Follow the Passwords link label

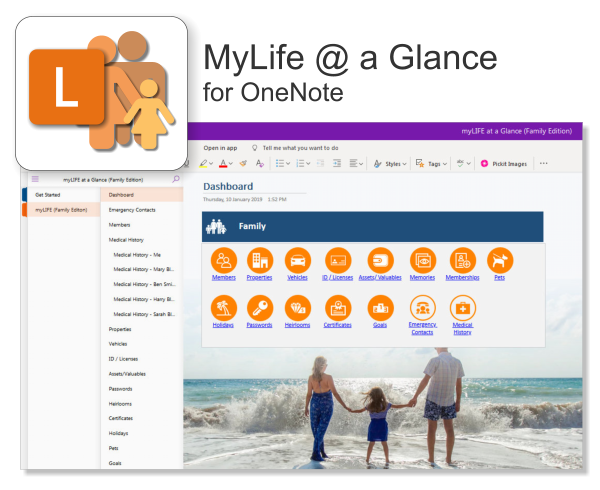259,325
